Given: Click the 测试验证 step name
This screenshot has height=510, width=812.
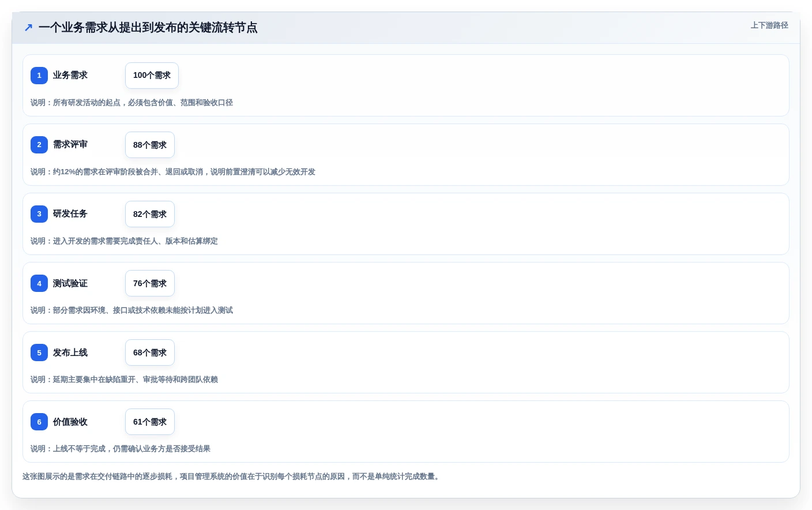Looking at the screenshot, I should [x=70, y=283].
